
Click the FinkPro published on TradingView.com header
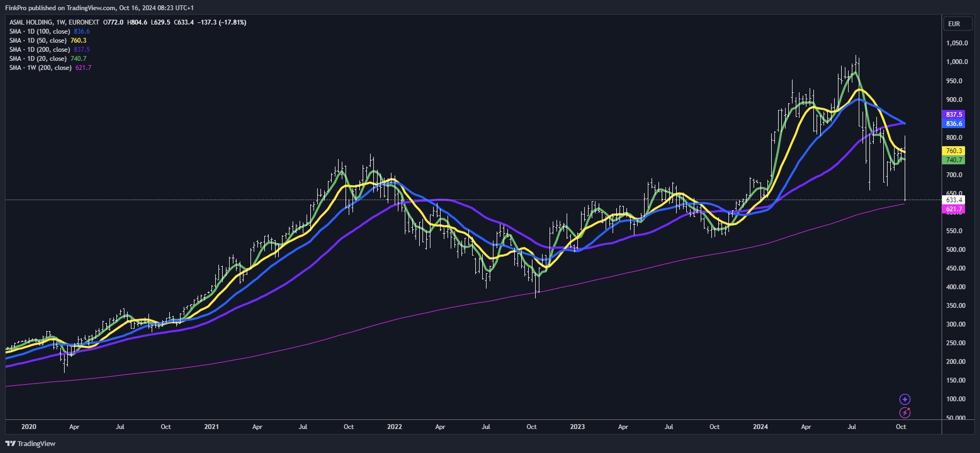click(99, 8)
